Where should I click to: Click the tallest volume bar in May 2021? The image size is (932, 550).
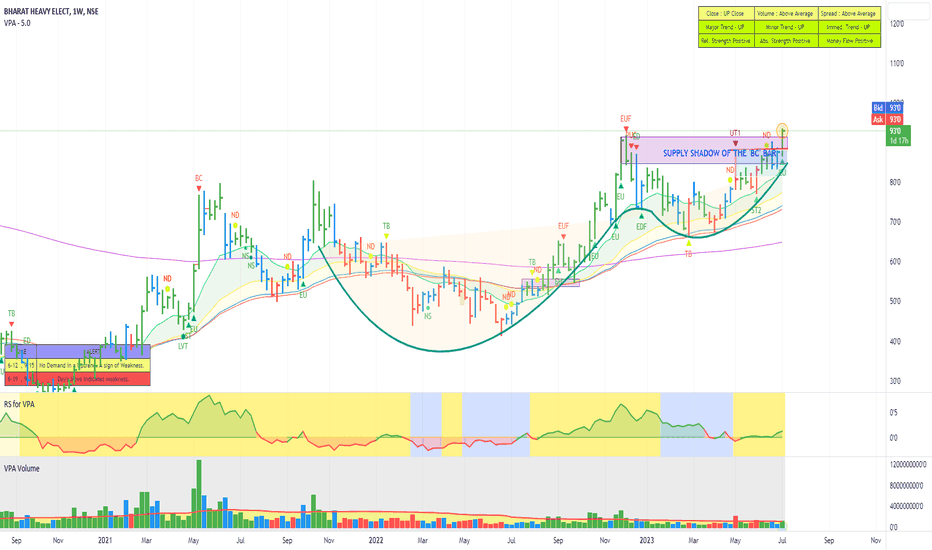tap(199, 494)
